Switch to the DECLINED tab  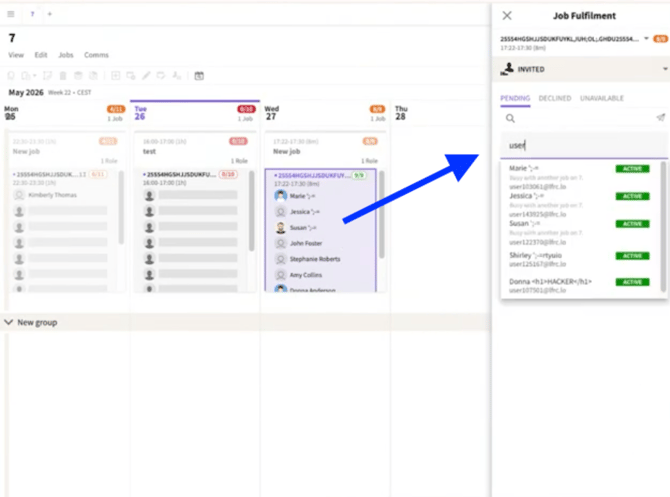(555, 98)
